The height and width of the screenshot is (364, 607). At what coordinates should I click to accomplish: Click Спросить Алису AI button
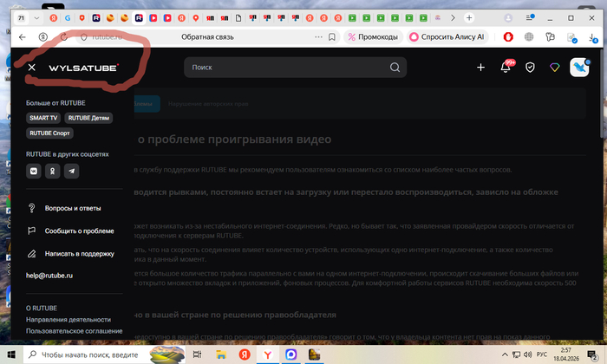[447, 37]
